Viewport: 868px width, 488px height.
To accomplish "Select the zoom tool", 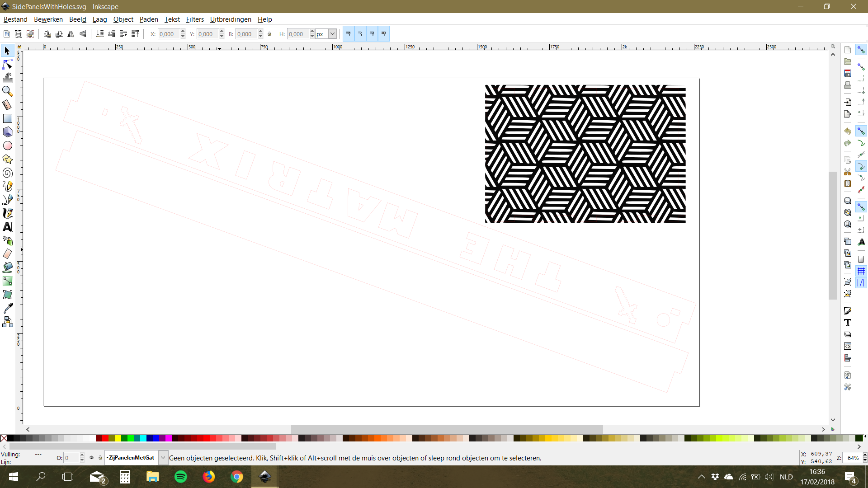I will [x=7, y=91].
